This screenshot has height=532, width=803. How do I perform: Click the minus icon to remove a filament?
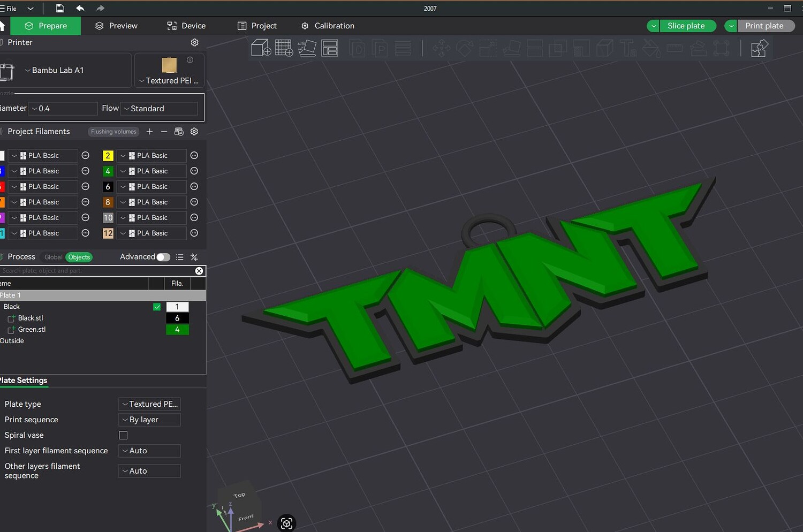click(164, 132)
